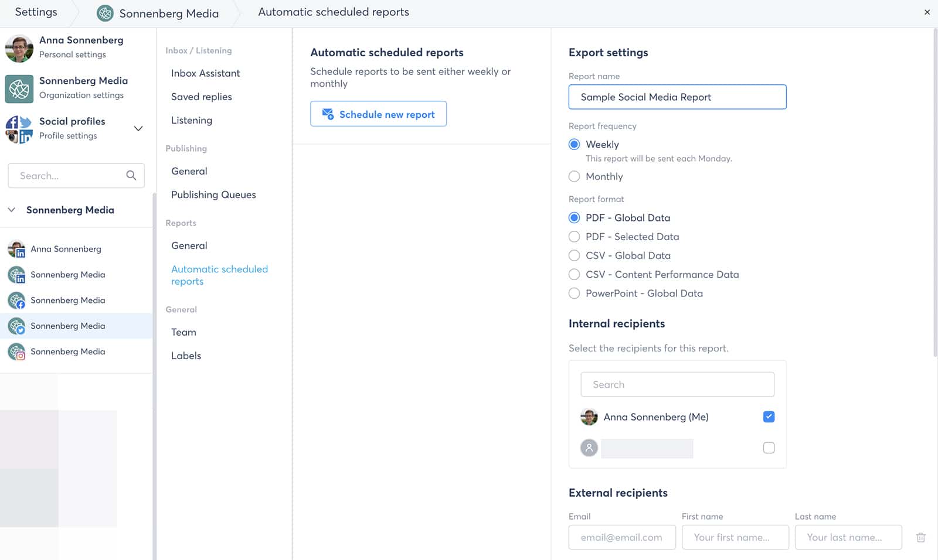
Task: Open the Sonnenberg Media organization logo icon
Action: pos(19,89)
